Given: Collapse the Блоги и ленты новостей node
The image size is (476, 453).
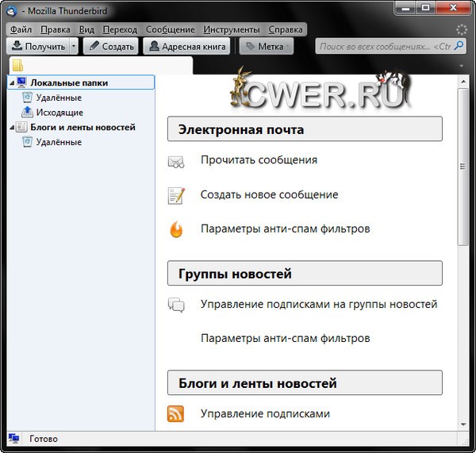Looking at the screenshot, I should 11,128.
